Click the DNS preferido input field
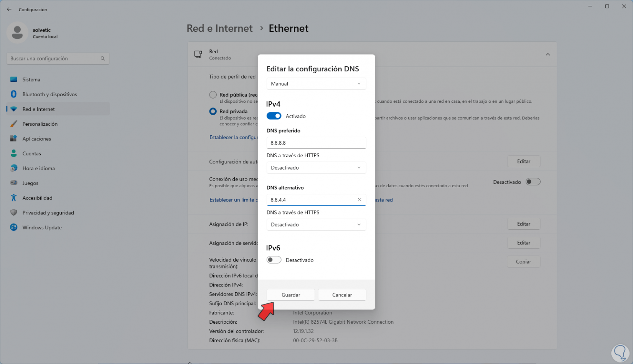The width and height of the screenshot is (633, 364). [x=316, y=143]
